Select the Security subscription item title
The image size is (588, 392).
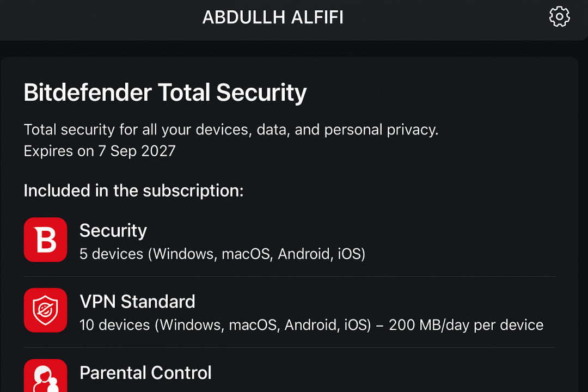click(x=113, y=230)
